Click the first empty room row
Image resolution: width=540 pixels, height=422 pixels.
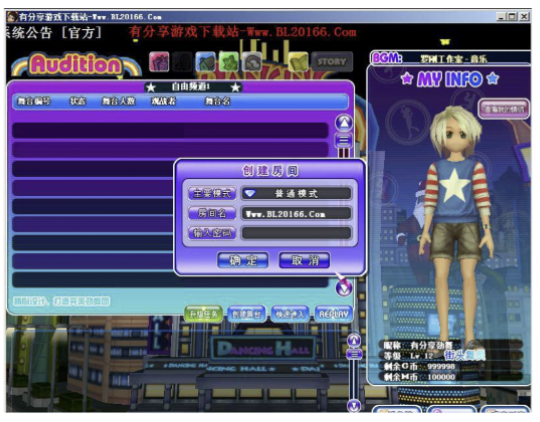tap(170, 131)
